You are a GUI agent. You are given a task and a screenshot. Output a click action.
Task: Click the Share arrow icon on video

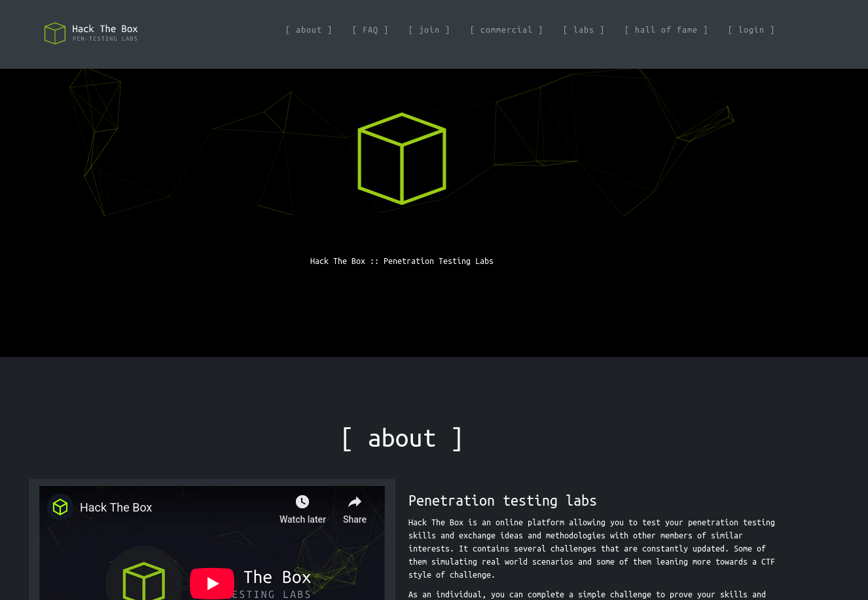(x=355, y=502)
